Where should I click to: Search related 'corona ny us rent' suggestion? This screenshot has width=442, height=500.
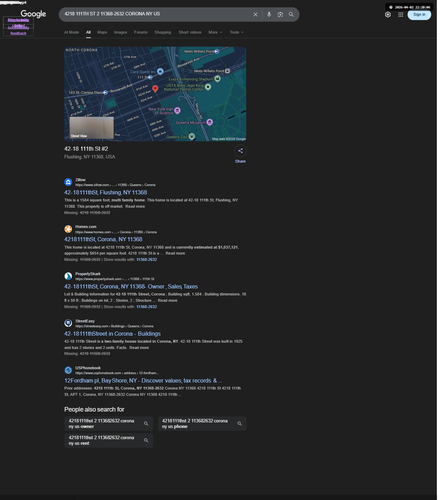109,440
